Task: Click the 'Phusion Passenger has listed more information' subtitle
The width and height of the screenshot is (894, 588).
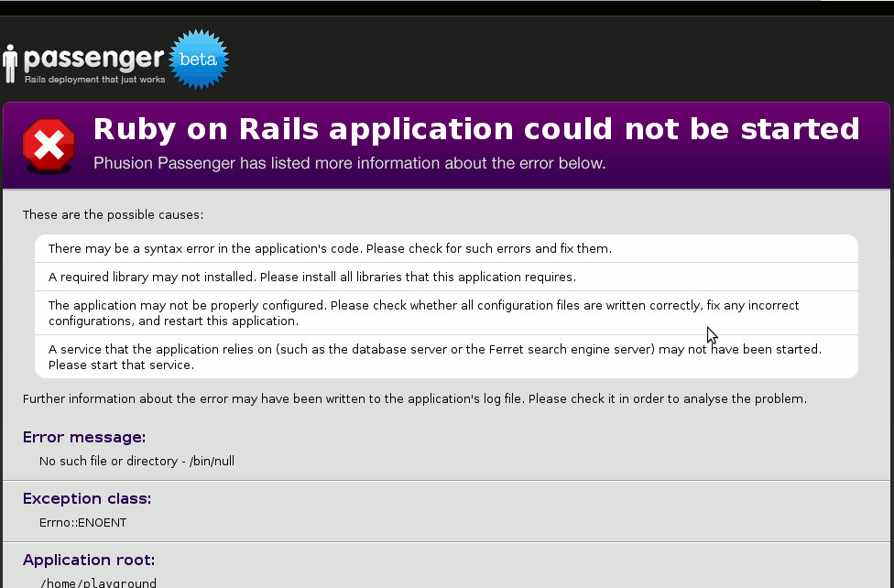Action: [349, 164]
